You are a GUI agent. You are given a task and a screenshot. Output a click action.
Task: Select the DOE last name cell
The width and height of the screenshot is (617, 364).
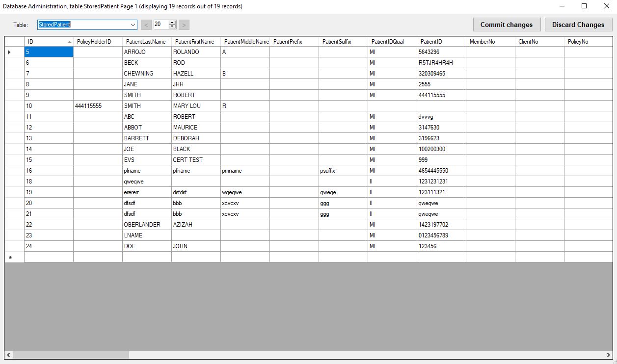coord(147,246)
